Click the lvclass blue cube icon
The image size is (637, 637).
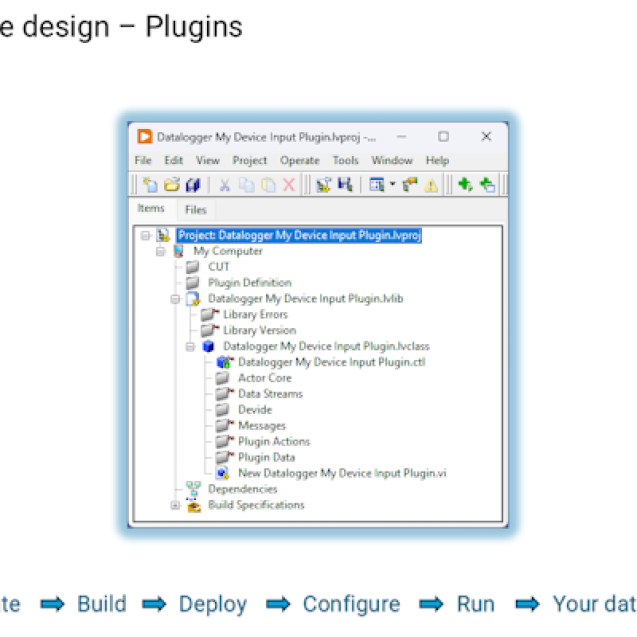tap(208, 346)
